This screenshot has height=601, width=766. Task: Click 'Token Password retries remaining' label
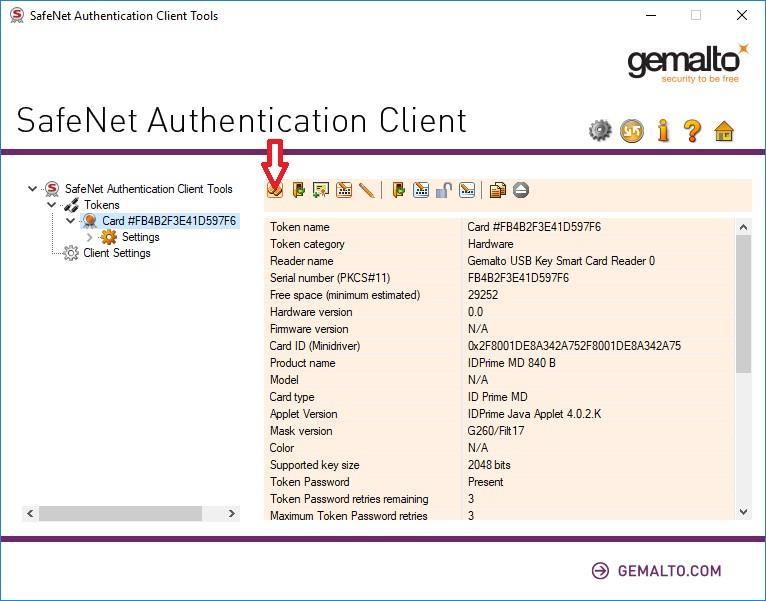[349, 499]
